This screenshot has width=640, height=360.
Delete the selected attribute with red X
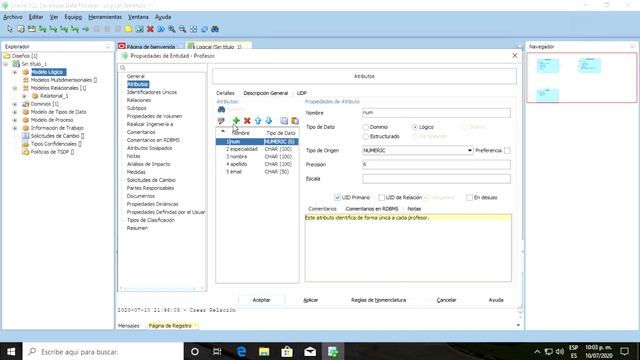[247, 120]
